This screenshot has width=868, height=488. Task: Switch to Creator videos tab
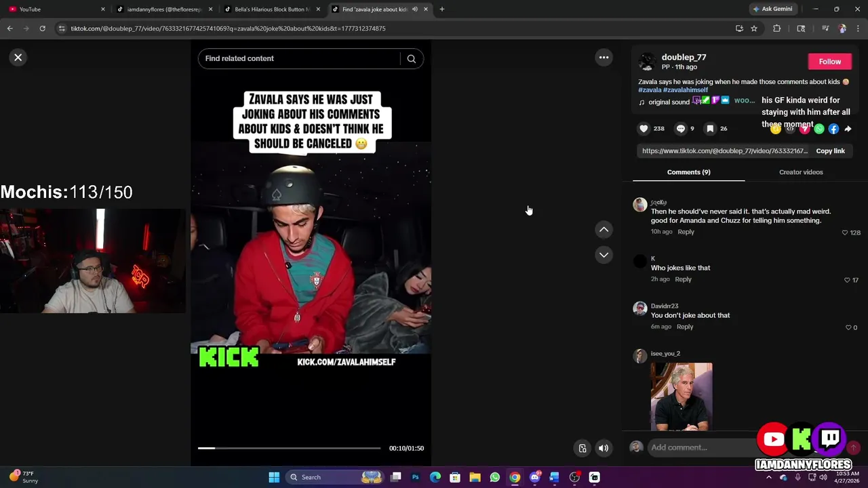801,172
